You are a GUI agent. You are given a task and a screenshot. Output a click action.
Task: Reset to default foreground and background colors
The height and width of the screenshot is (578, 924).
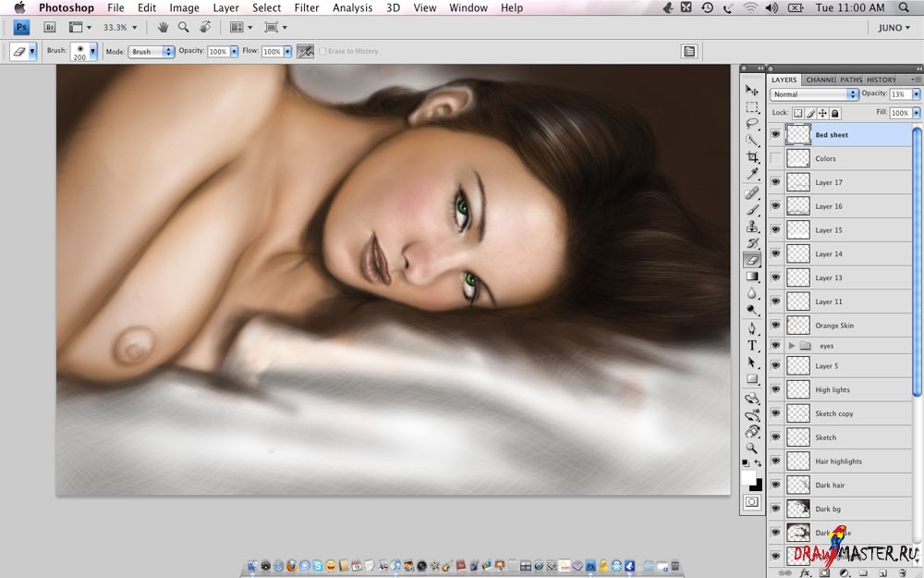[x=746, y=463]
